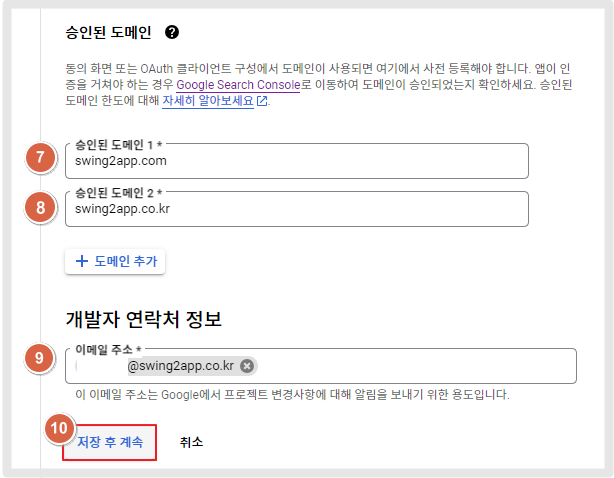
Task: Open the help icon beside 승인된 도메인
Action: (172, 32)
